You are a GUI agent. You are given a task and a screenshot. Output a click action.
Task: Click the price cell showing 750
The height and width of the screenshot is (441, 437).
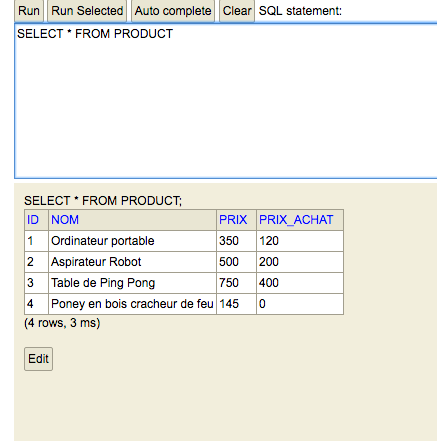point(236,283)
